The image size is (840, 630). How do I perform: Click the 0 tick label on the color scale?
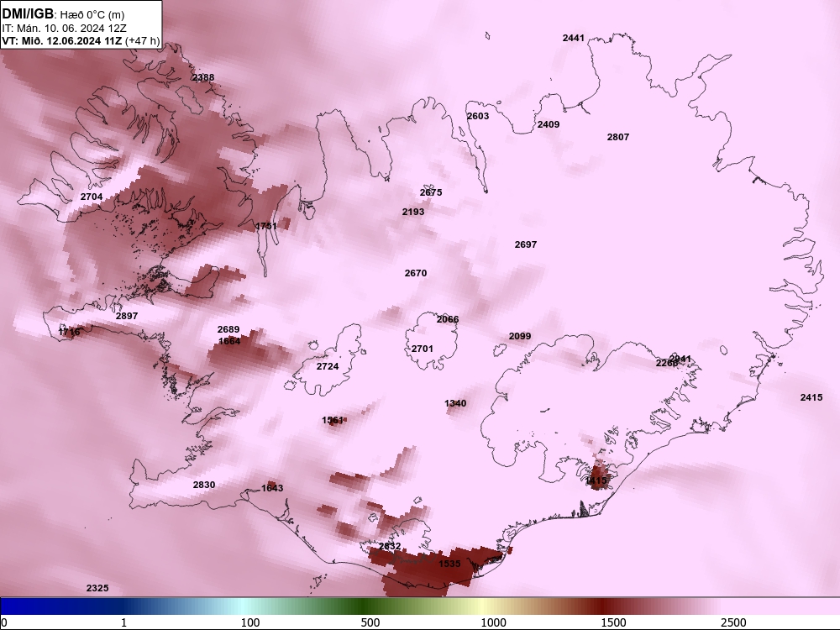[4, 622]
